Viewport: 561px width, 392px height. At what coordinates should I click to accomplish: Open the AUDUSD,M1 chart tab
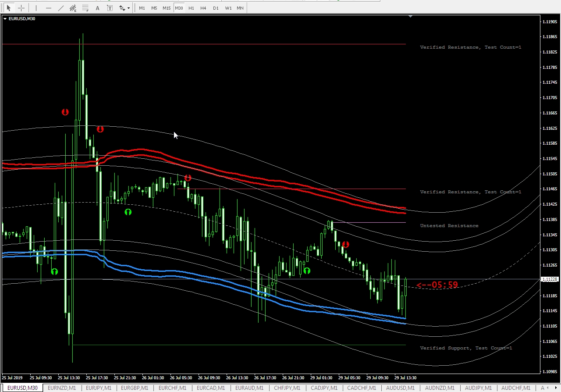click(400, 388)
